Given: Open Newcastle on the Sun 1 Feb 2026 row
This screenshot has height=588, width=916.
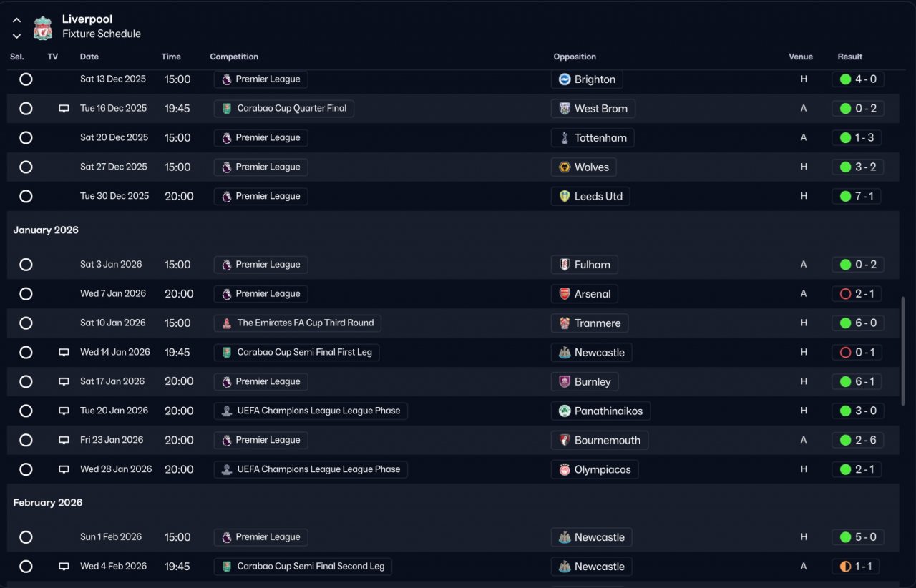Looking at the screenshot, I should pos(592,537).
